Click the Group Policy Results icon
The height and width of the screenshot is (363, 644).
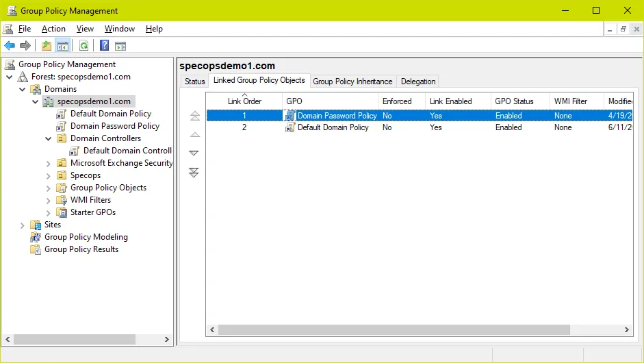tap(36, 249)
